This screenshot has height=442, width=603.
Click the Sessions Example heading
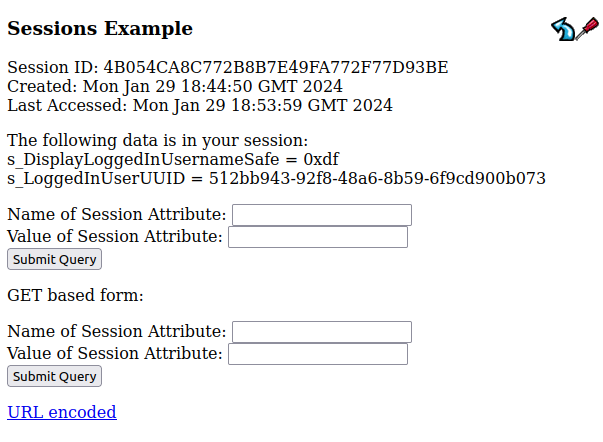pos(100,29)
